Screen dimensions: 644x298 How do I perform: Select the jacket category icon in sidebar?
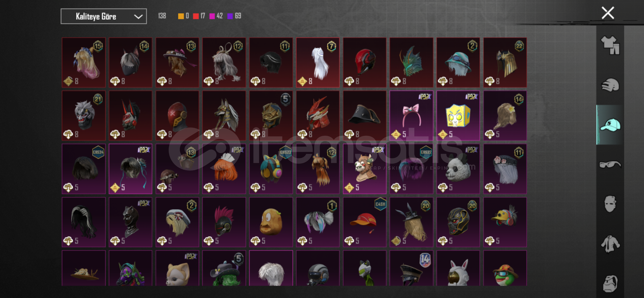[610, 244]
